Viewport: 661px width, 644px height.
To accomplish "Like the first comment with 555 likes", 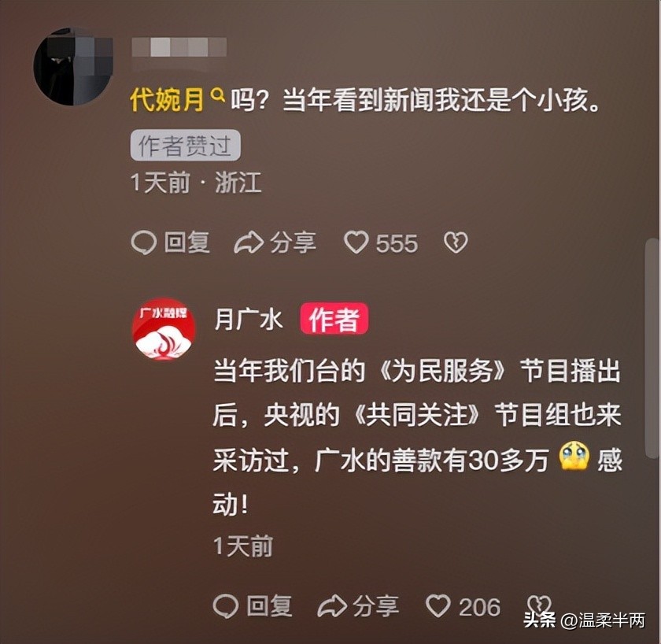I will [x=356, y=243].
